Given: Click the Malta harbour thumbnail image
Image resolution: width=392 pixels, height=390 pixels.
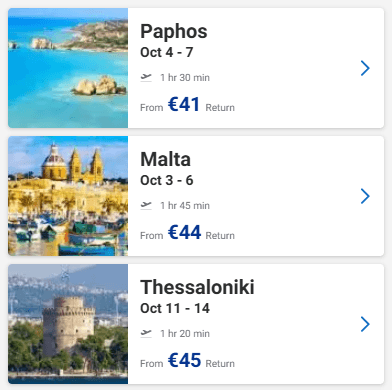Looking at the screenshot, I should [x=68, y=196].
